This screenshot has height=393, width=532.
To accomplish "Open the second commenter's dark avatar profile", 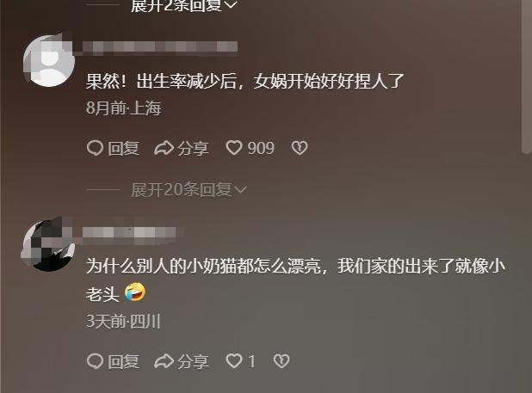I will [x=48, y=245].
